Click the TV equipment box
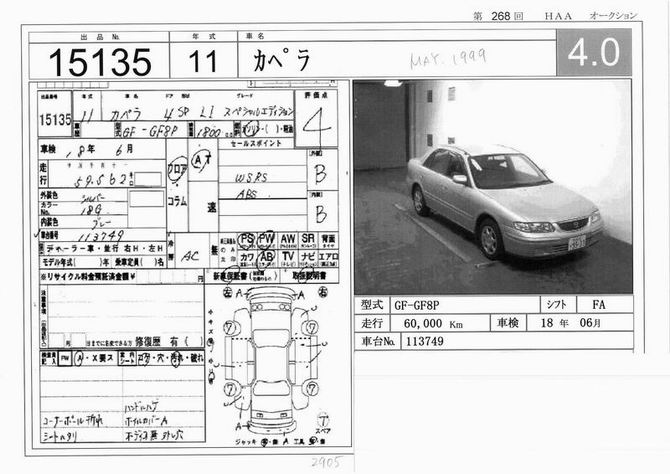 [288, 256]
